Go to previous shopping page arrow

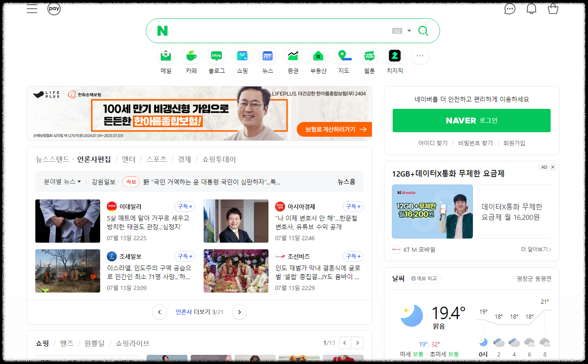pyautogui.click(x=345, y=343)
